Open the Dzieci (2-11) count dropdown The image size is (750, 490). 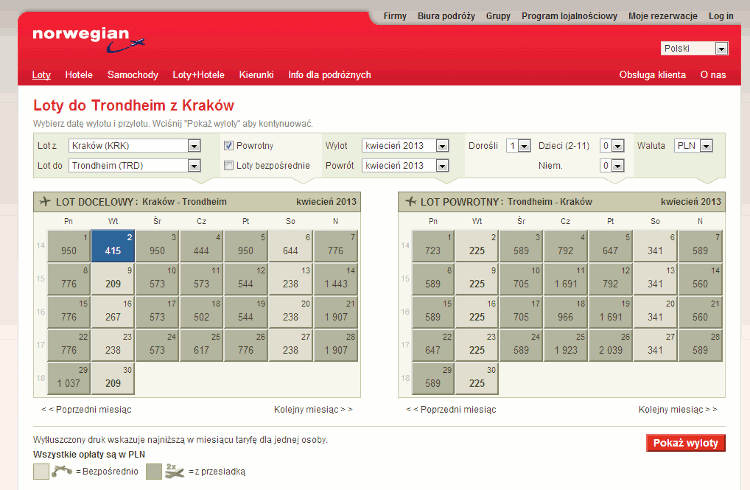612,145
